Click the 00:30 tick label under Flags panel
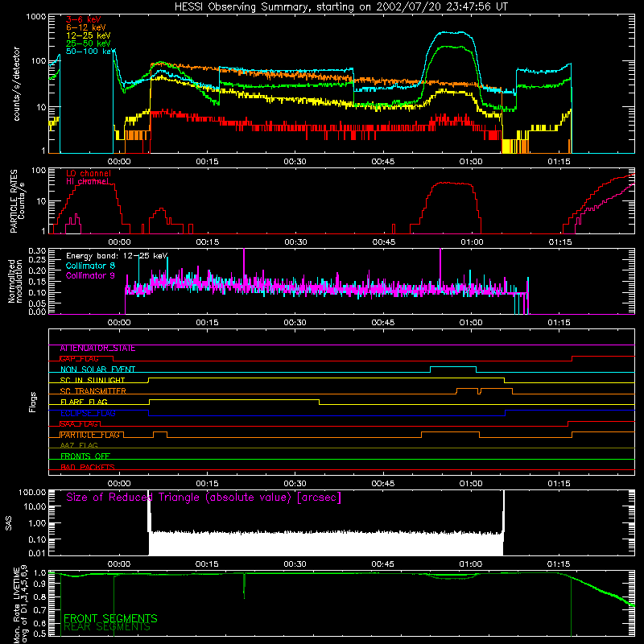Image resolution: width=644 pixels, height=644 pixels. click(295, 484)
